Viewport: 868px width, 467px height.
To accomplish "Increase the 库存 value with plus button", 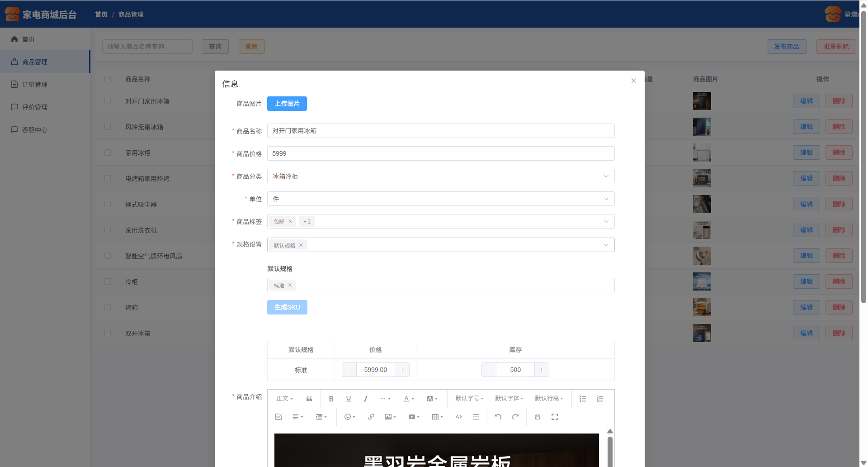I will (x=542, y=370).
